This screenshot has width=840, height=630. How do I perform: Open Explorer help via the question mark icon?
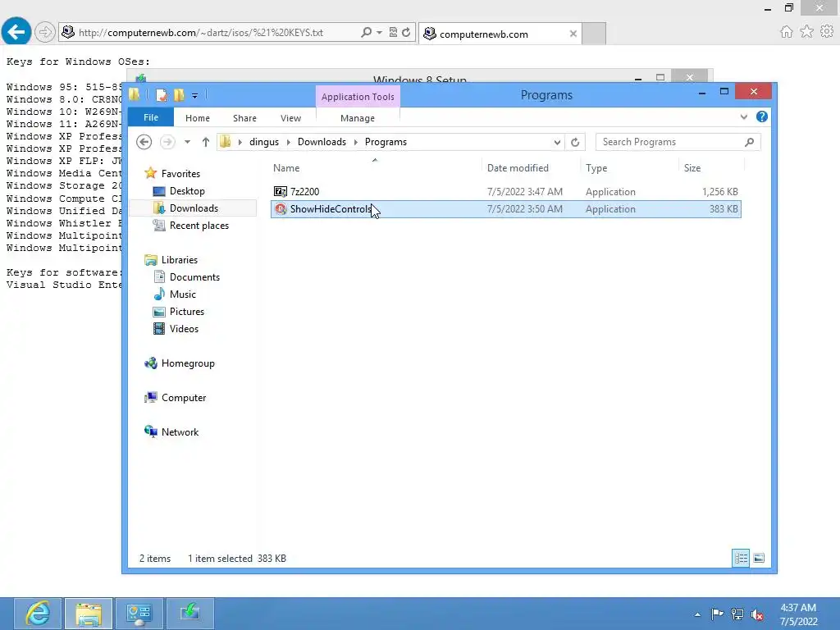point(761,116)
